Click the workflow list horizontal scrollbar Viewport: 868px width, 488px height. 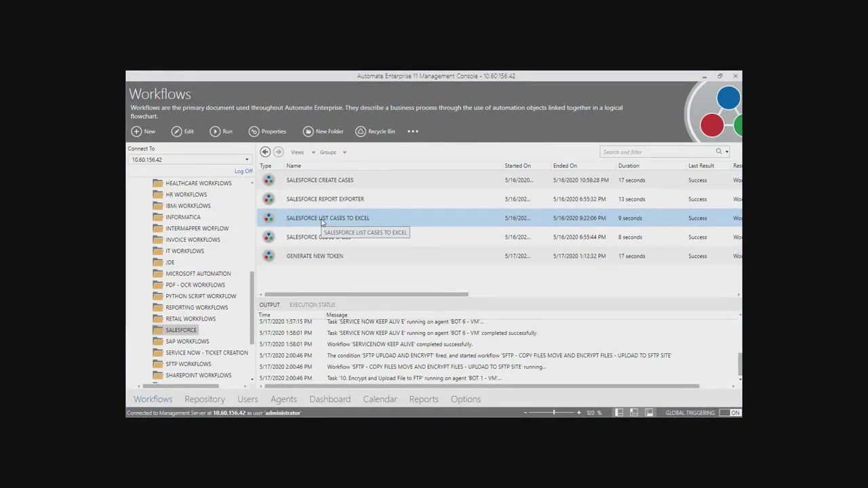point(366,294)
